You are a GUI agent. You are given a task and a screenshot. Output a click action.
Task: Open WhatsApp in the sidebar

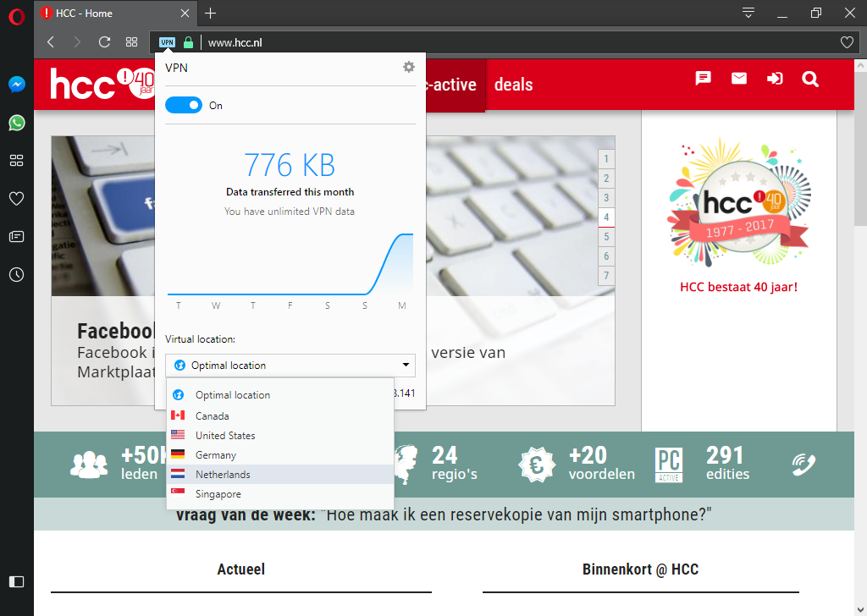click(17, 123)
